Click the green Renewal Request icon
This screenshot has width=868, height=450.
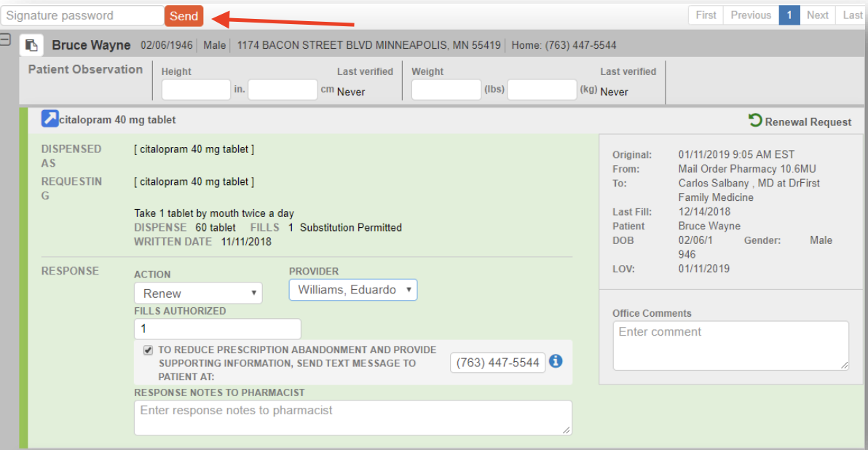[755, 120]
